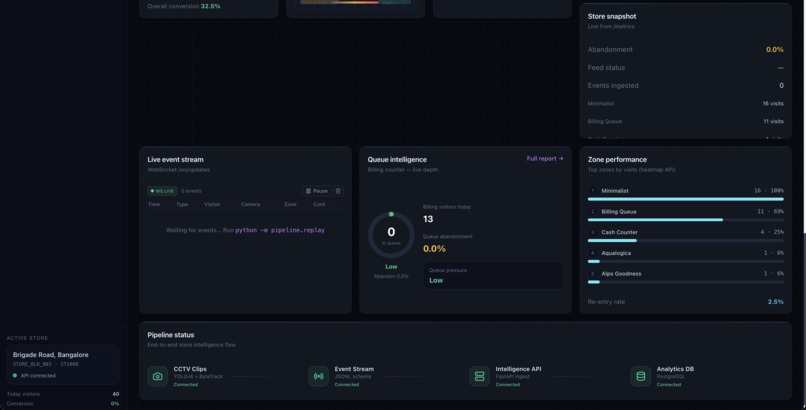Click the sidebar Conversion 0% value
Viewport: 806px width, 410px height.
coord(115,403)
